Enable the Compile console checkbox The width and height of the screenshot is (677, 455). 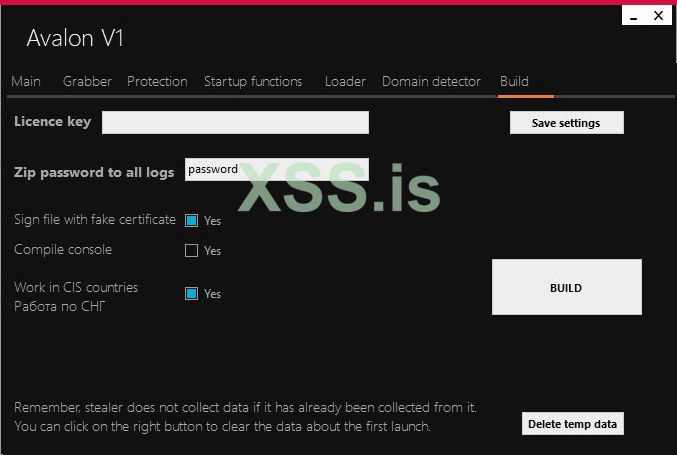coord(192,251)
